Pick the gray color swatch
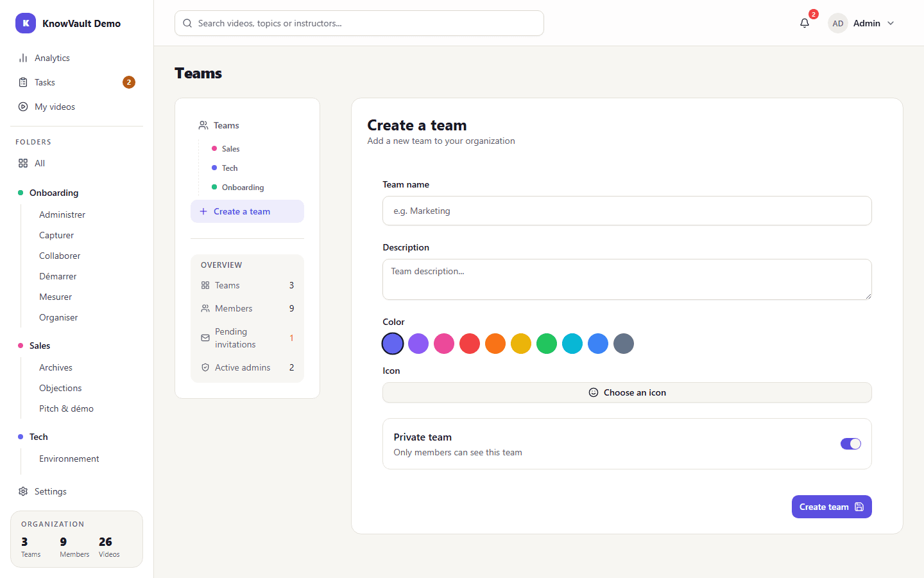This screenshot has width=924, height=578. [x=624, y=344]
